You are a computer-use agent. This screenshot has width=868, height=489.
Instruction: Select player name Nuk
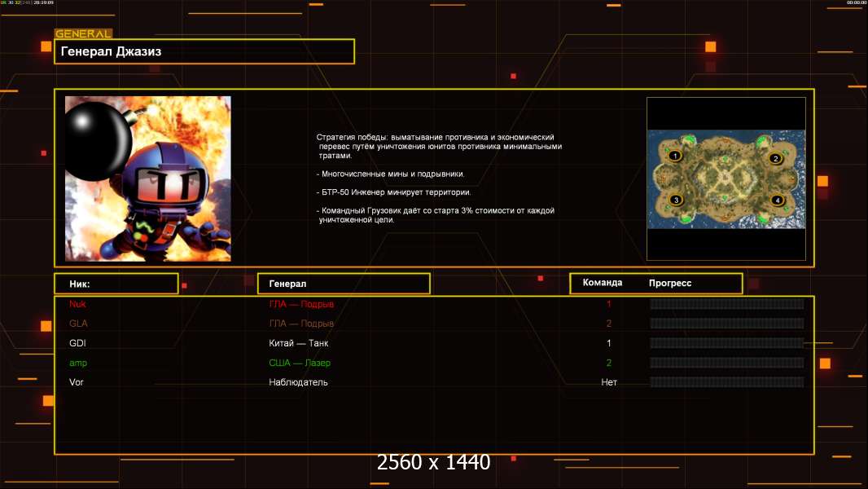[x=77, y=304]
